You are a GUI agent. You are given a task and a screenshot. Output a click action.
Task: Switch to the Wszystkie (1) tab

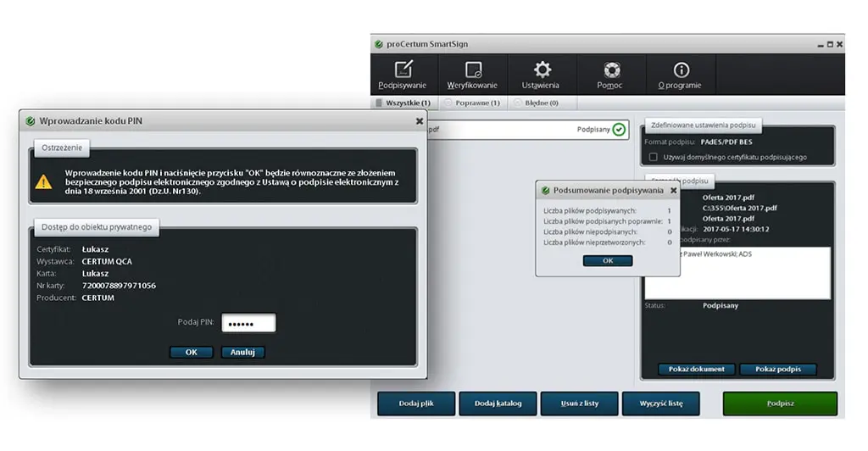tap(403, 103)
